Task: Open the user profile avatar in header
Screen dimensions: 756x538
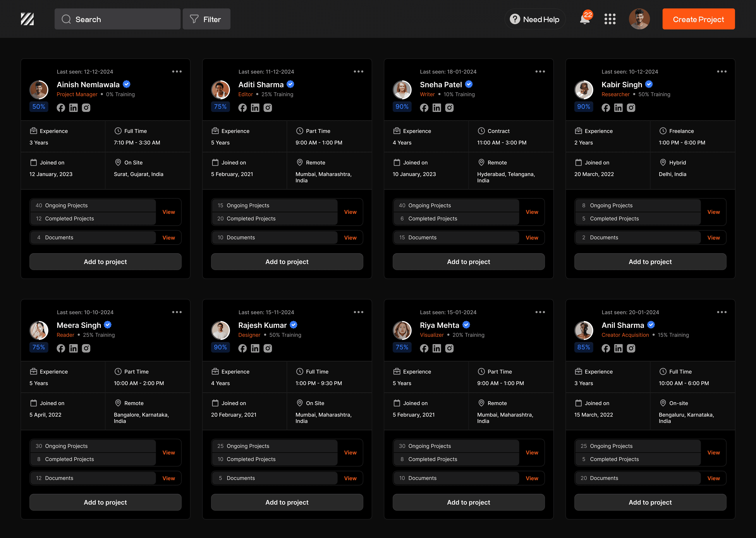Action: pos(639,19)
